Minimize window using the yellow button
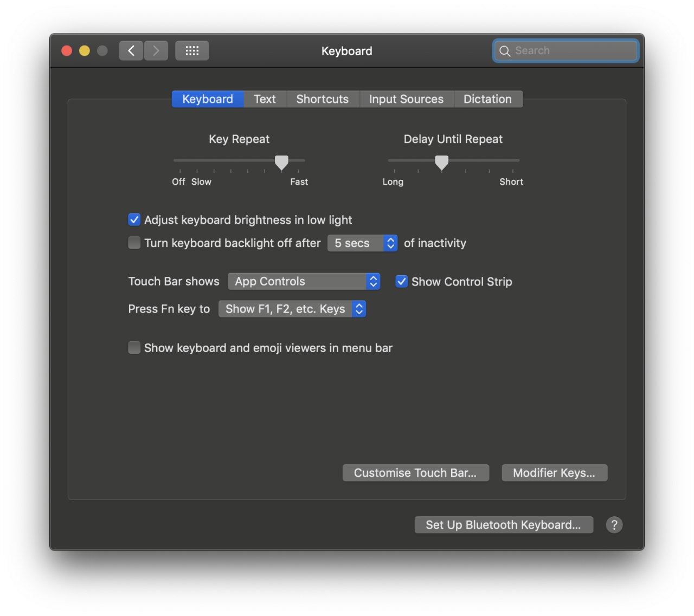The width and height of the screenshot is (694, 616). [x=85, y=51]
